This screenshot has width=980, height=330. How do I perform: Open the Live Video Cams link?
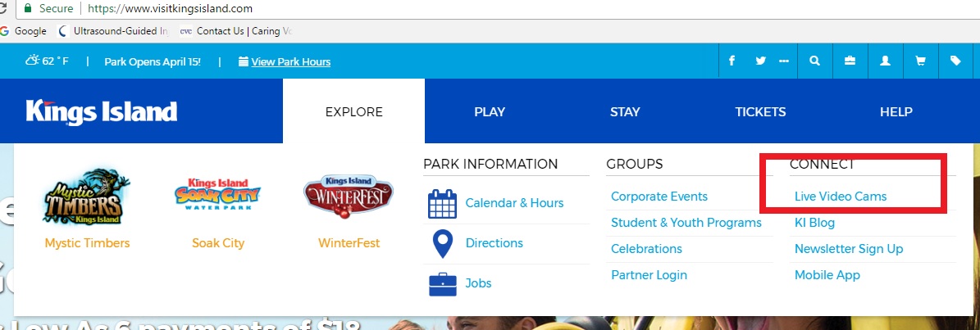[x=841, y=197]
